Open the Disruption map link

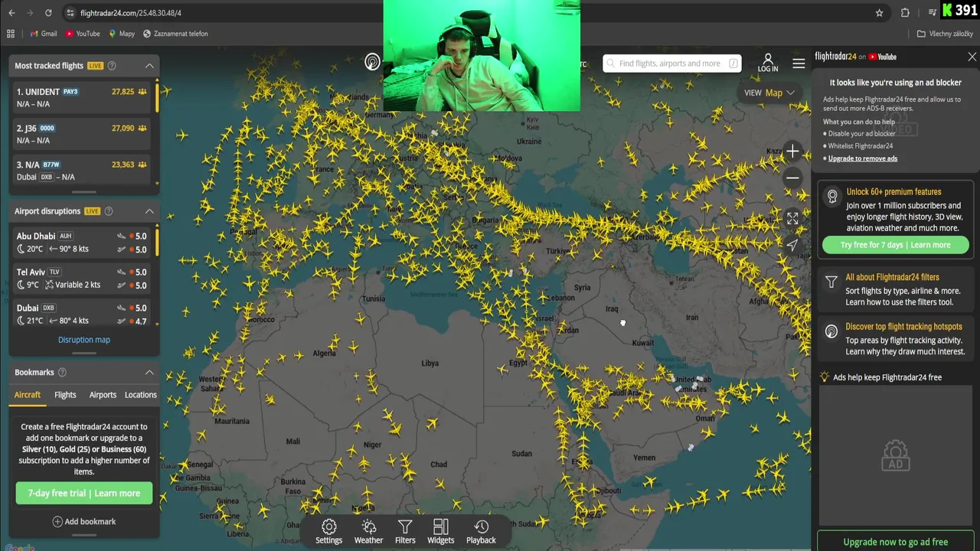coord(84,340)
